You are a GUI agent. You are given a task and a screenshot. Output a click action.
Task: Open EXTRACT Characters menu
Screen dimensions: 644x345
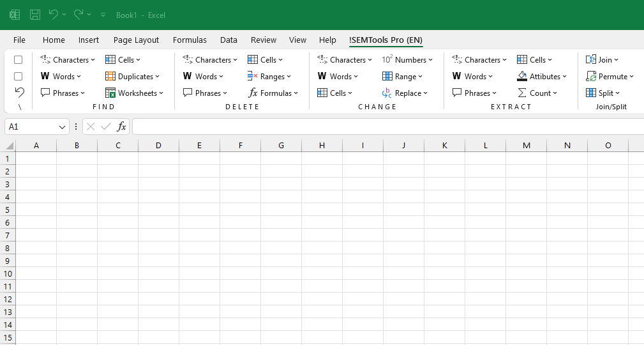coord(480,59)
